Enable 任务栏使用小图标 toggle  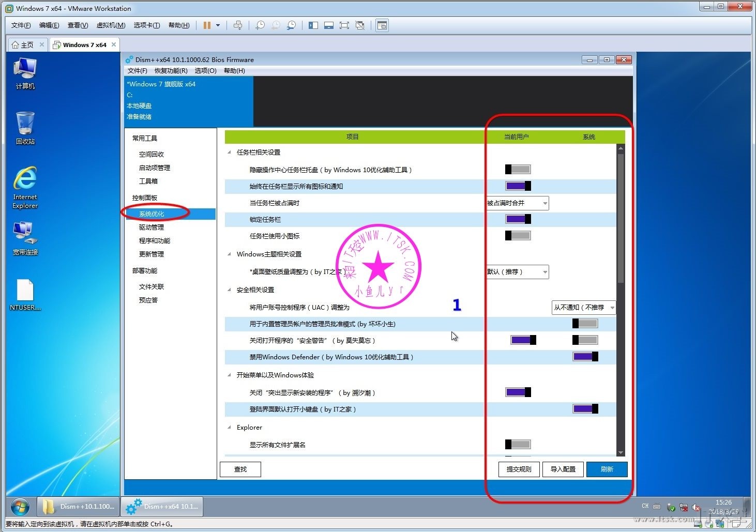pos(518,236)
